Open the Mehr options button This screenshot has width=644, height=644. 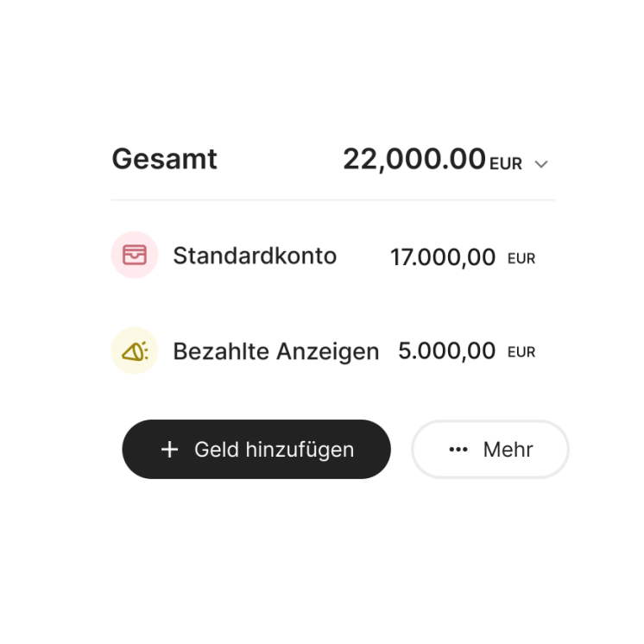[x=489, y=449]
